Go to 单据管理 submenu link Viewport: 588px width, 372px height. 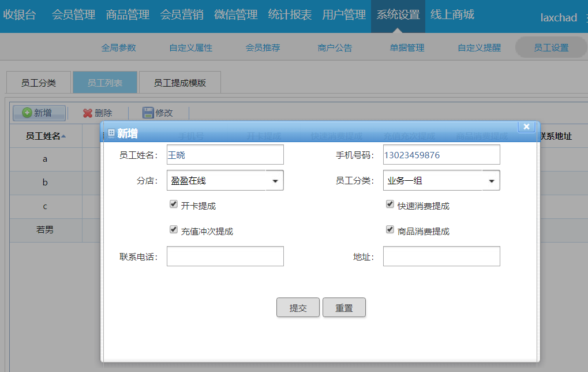tap(407, 48)
